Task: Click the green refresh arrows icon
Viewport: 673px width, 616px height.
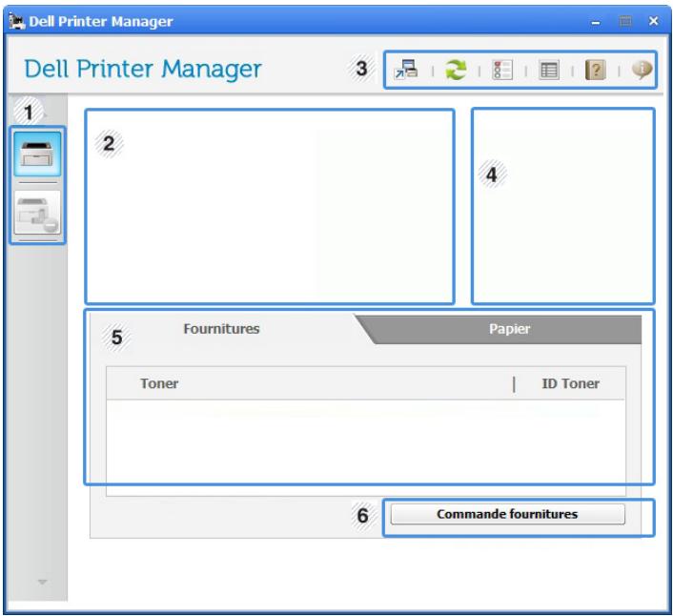Action: click(x=456, y=70)
